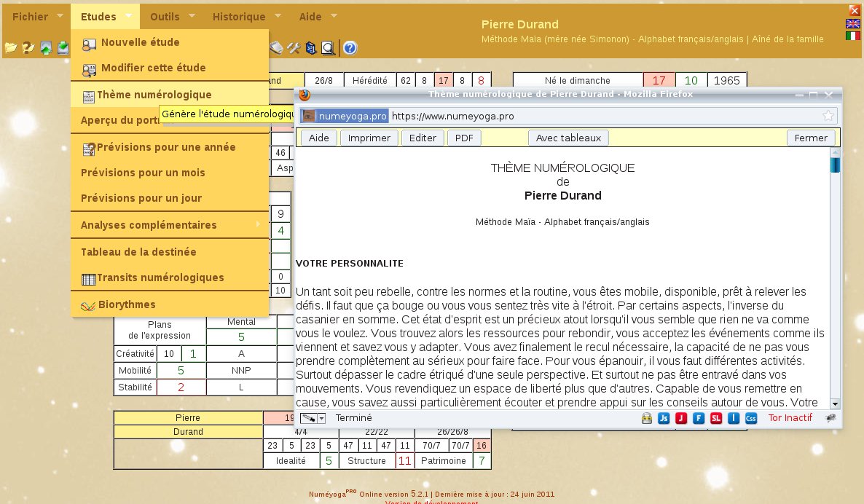Toggle the blue Js status bar icon

point(664,418)
